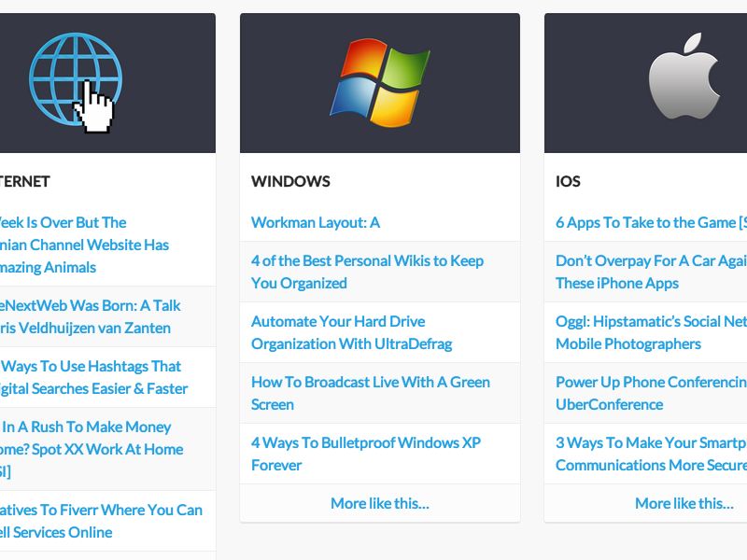Click the Apple logo iOS icon

pyautogui.click(x=684, y=77)
